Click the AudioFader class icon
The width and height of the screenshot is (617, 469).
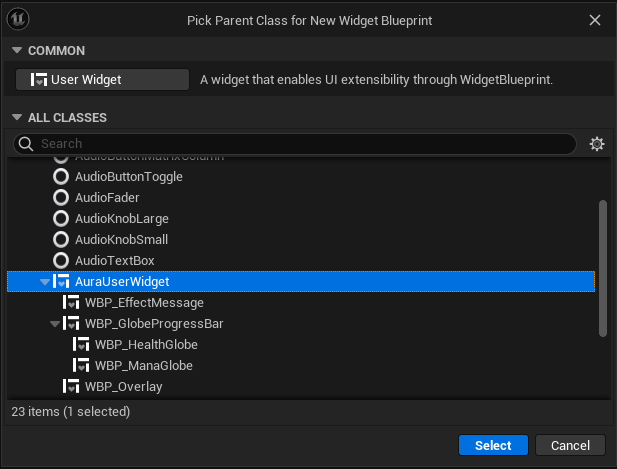(x=61, y=197)
